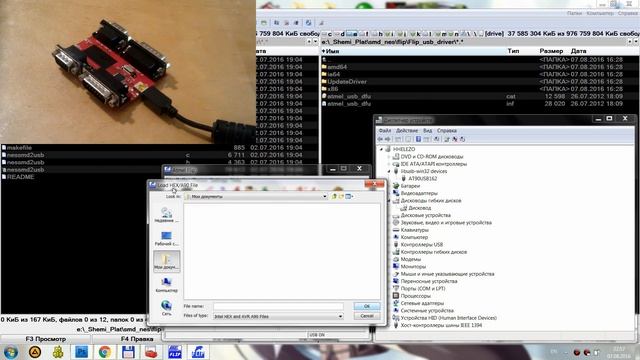Click Back arrow in Device Manager toolbar

380,139
